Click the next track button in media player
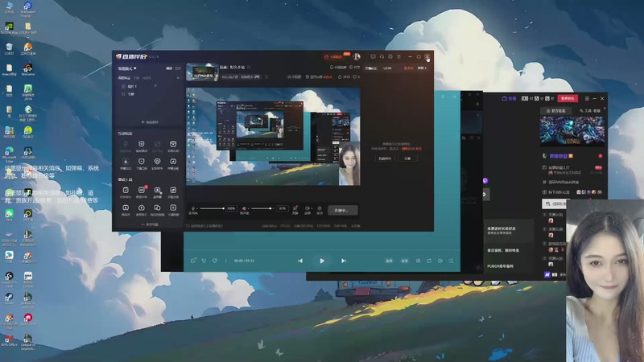This screenshot has width=644, height=362. pyautogui.click(x=344, y=261)
